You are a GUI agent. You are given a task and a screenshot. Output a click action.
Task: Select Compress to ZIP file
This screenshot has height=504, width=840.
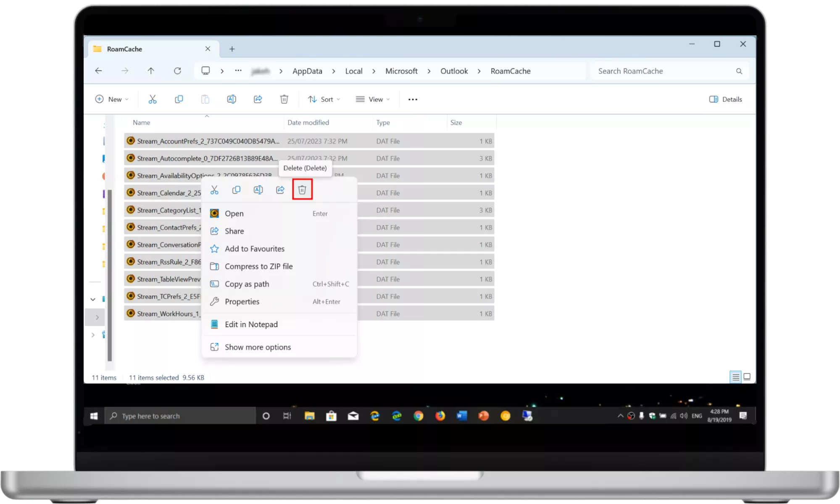click(258, 266)
